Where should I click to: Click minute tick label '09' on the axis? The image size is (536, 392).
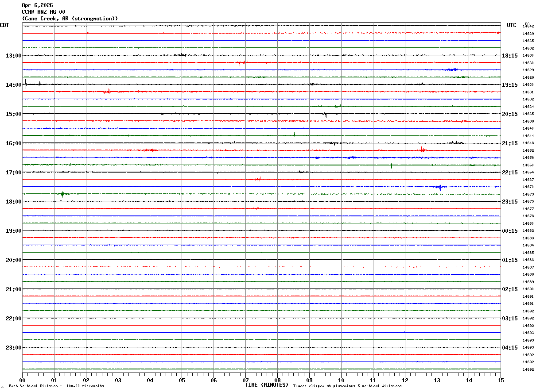click(309, 380)
